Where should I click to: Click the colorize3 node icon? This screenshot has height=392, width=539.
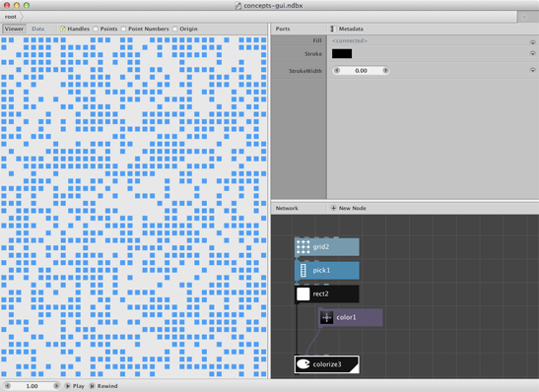click(303, 364)
